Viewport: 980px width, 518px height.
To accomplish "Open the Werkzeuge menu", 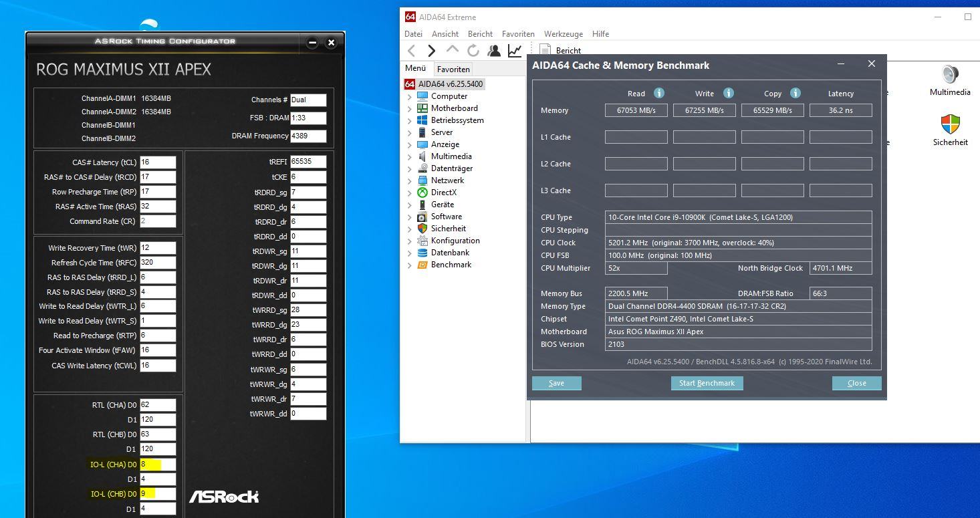I will pos(564,34).
